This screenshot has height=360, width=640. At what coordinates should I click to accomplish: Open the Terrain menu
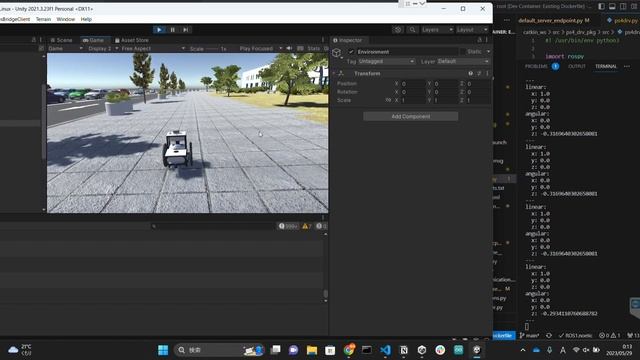pos(43,19)
